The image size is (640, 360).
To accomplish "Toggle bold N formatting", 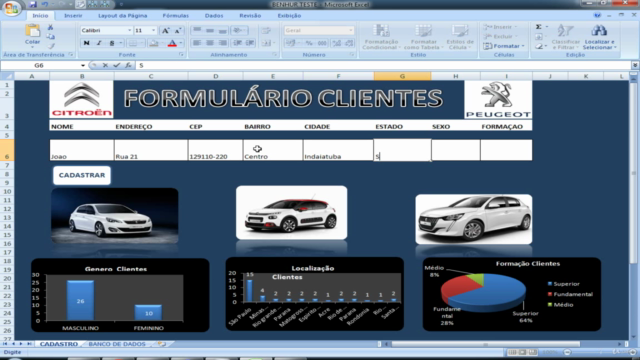I will (86, 43).
